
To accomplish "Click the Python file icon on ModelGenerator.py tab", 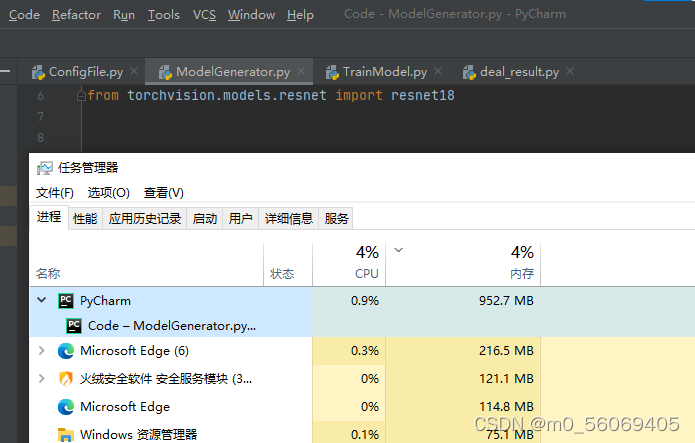I will click(x=165, y=72).
